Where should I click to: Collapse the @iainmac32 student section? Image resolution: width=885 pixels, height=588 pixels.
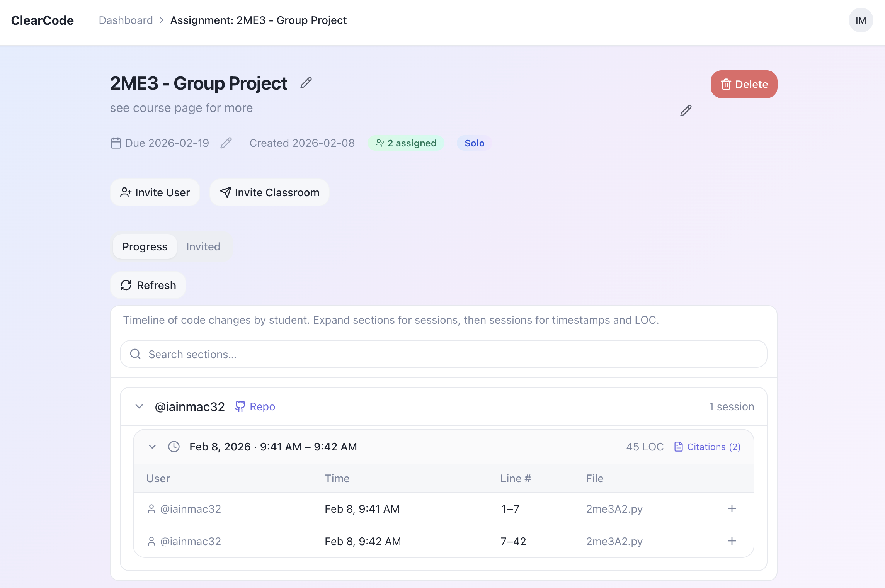coord(139,407)
